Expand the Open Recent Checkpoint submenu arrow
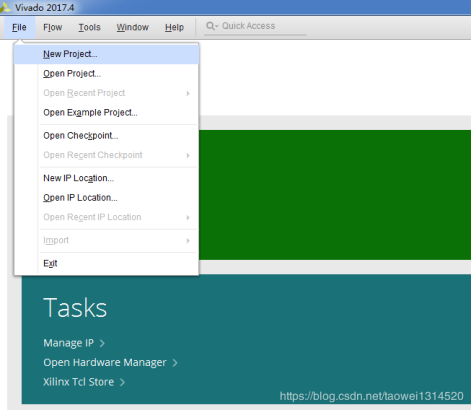471x410 pixels. [188, 155]
